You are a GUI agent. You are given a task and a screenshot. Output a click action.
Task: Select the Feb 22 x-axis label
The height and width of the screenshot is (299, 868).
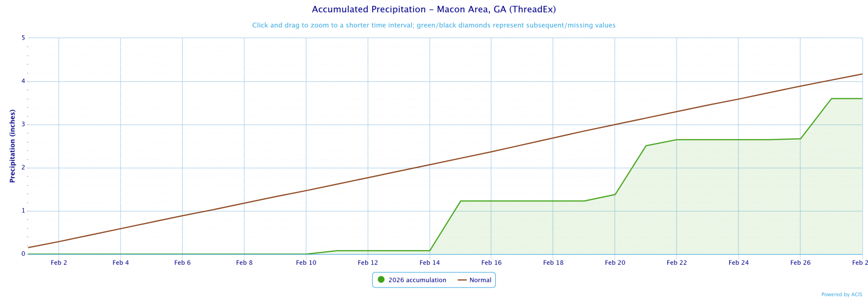click(x=676, y=263)
